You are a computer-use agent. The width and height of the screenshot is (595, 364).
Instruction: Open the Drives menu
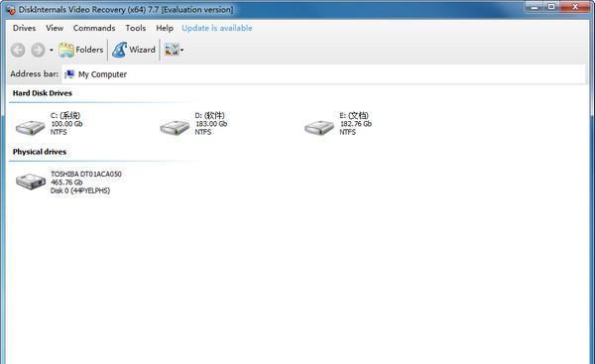[x=24, y=28]
